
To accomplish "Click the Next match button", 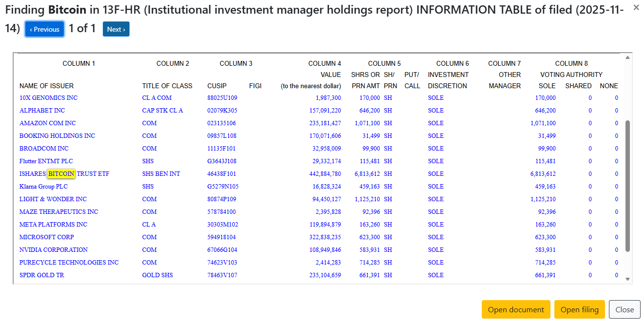I will pos(116,29).
